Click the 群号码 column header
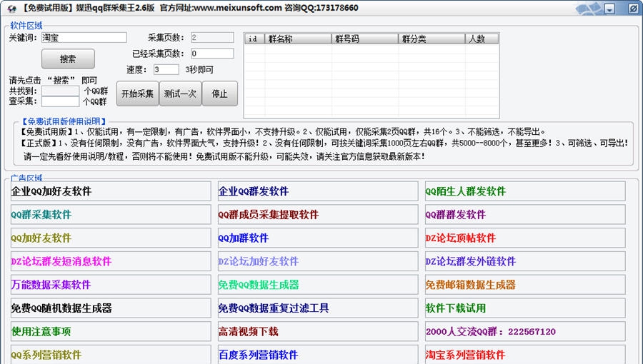The width and height of the screenshot is (643, 364). pyautogui.click(x=365, y=39)
